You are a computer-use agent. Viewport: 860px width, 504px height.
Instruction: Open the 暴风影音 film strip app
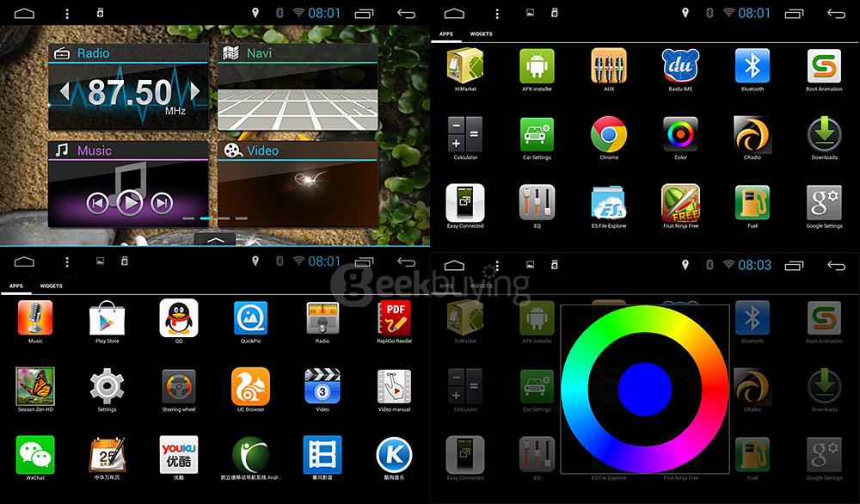coord(322,455)
